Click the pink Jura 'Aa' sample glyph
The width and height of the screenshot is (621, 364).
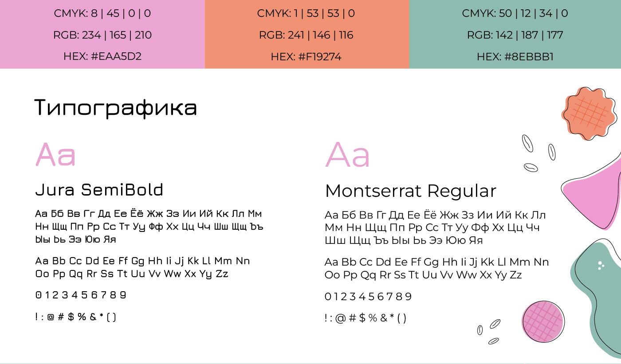pos(55,154)
